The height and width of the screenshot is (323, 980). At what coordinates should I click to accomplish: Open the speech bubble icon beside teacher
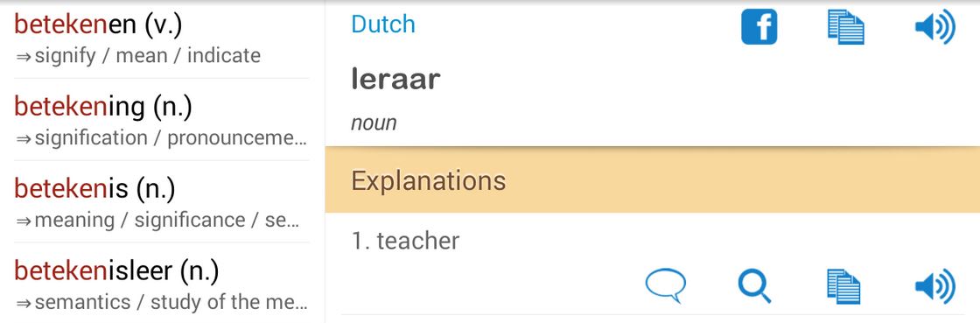pyautogui.click(x=665, y=285)
